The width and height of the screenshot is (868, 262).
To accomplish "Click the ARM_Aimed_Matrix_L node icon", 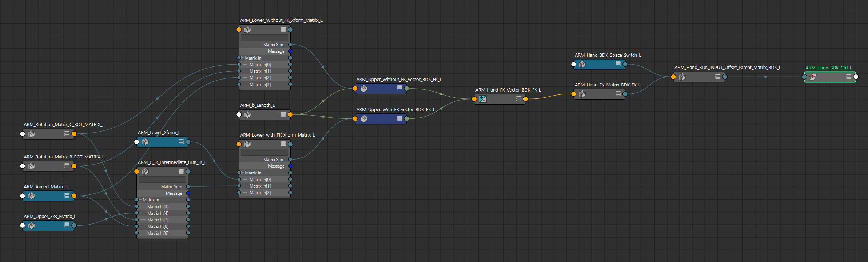I will click(31, 196).
